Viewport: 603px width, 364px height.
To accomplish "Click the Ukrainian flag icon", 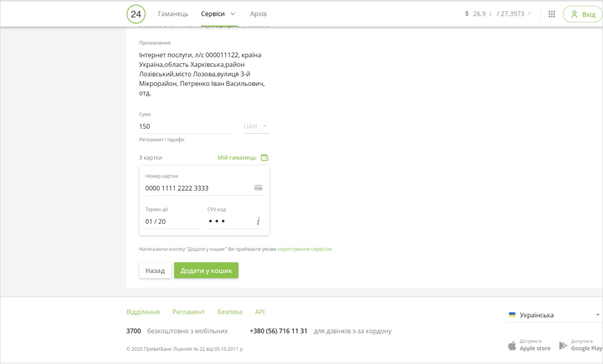I will (512, 315).
